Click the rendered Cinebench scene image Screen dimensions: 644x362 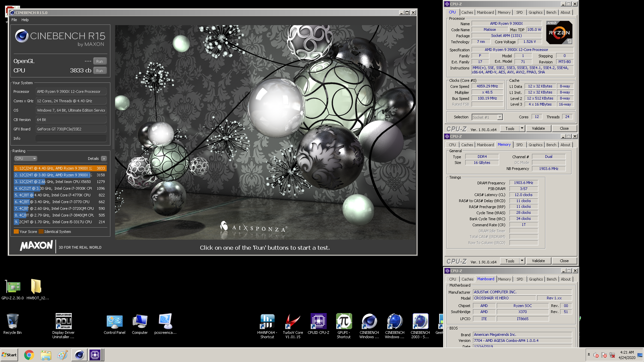tap(265, 132)
